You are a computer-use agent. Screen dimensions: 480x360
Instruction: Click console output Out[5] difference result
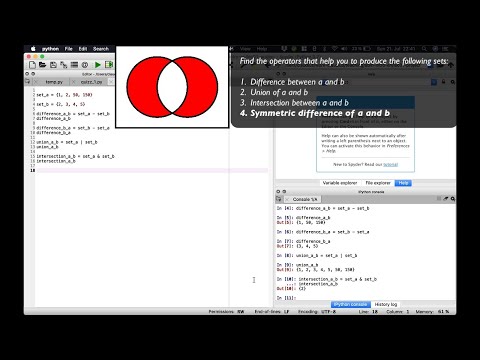coord(301,222)
